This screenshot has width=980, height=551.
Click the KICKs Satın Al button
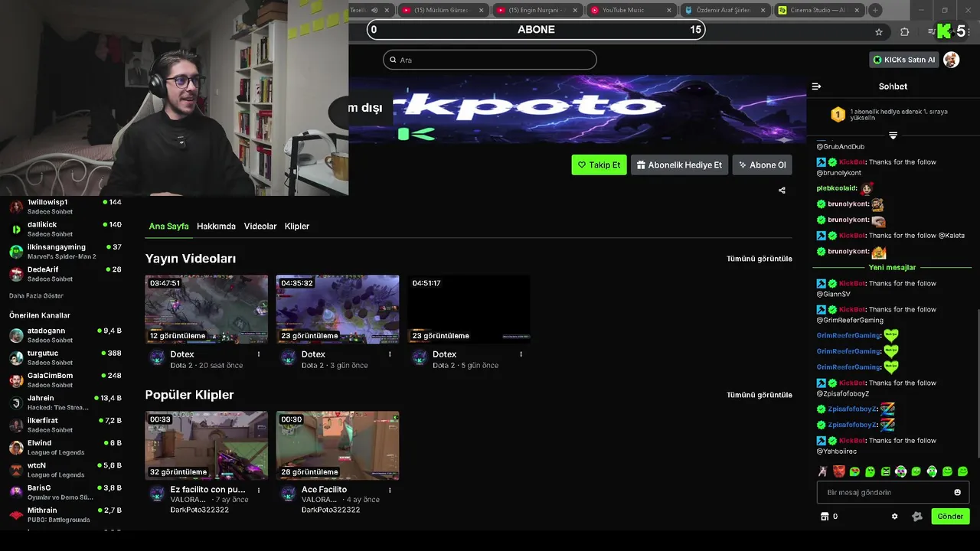tap(904, 60)
